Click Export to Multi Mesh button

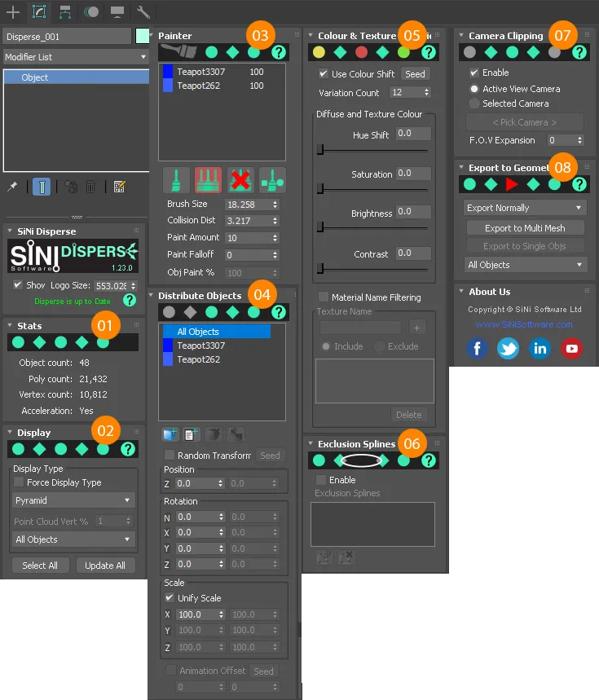coord(525,228)
